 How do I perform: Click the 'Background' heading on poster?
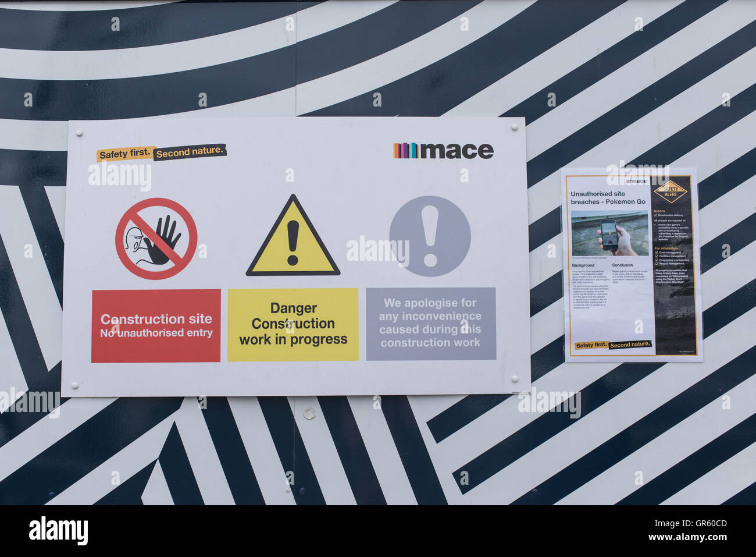583,265
